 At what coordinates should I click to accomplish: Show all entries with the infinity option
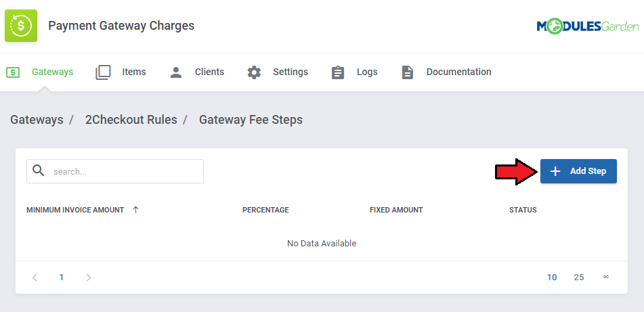pyautogui.click(x=606, y=277)
